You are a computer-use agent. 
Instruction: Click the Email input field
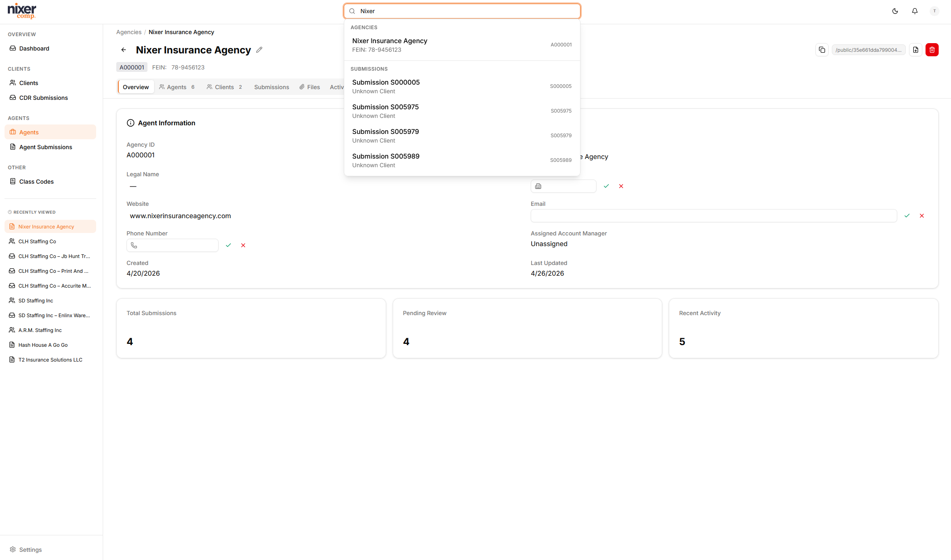714,216
